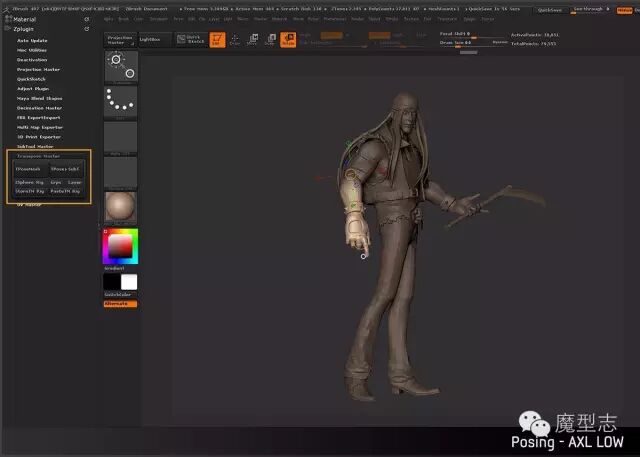Open the Document menu
The height and width of the screenshot is (457, 640).
coord(158,19)
